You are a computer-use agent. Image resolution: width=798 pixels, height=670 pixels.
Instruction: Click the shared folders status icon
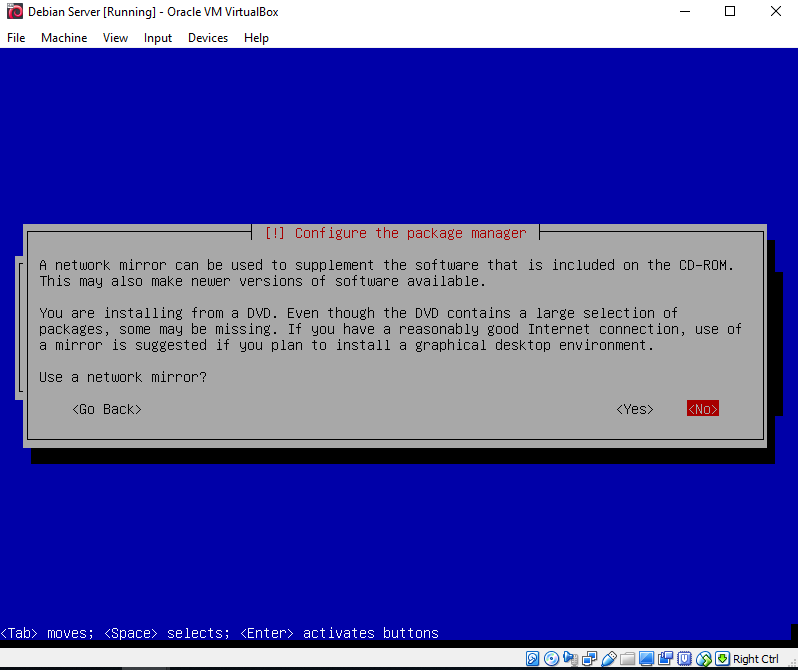pos(628,659)
